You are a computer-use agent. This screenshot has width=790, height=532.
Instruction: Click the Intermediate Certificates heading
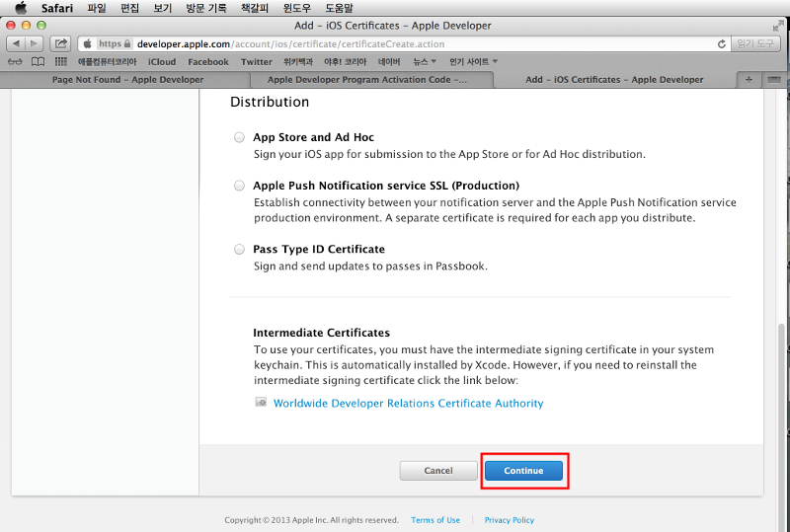(x=322, y=333)
